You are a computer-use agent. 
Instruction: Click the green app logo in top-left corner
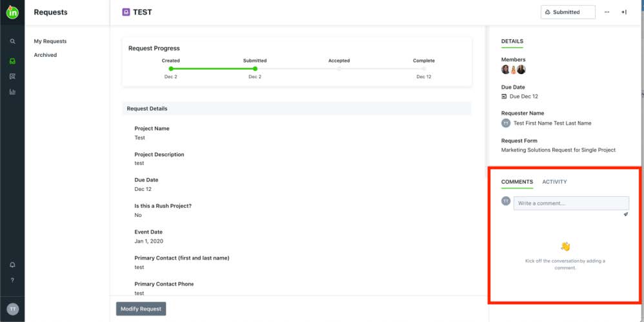12,12
